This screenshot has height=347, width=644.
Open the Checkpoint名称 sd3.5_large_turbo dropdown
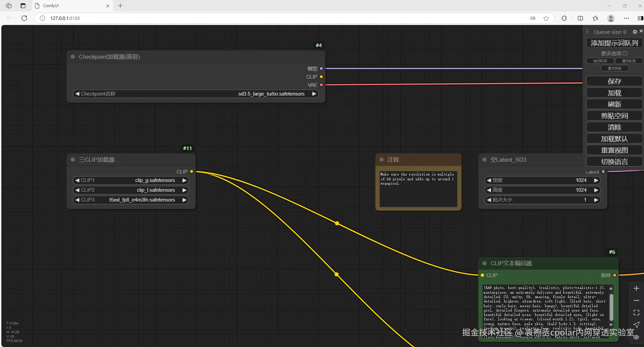click(196, 94)
